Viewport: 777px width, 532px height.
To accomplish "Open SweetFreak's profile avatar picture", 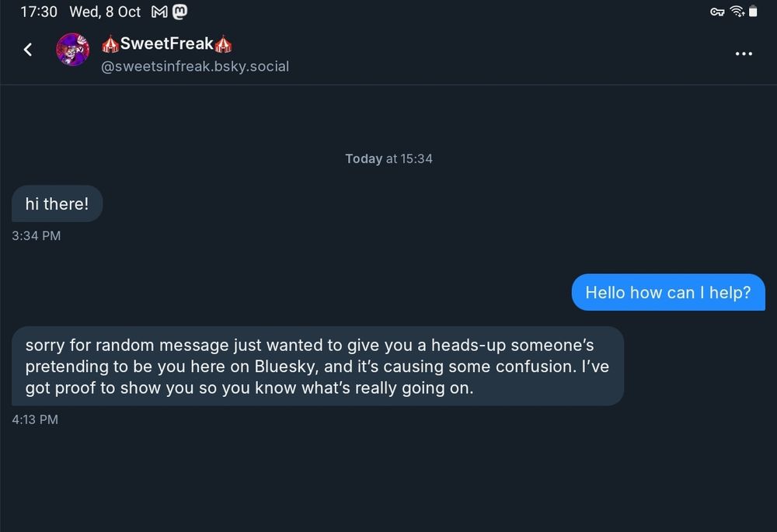I will point(72,50).
